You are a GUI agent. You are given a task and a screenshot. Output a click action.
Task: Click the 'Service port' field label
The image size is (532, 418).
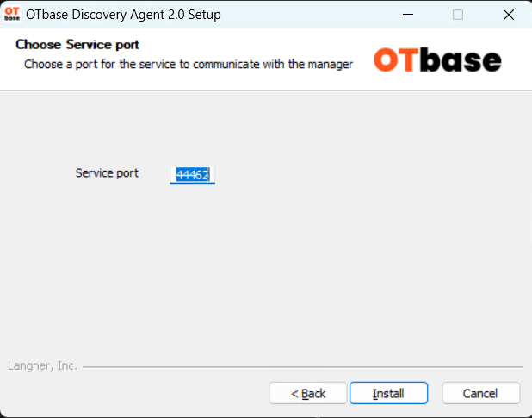tap(107, 173)
